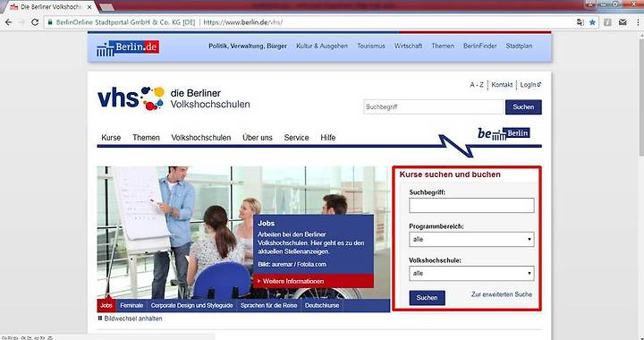Click the Stadtplan link
This screenshot has height=340, width=644.
(519, 46)
